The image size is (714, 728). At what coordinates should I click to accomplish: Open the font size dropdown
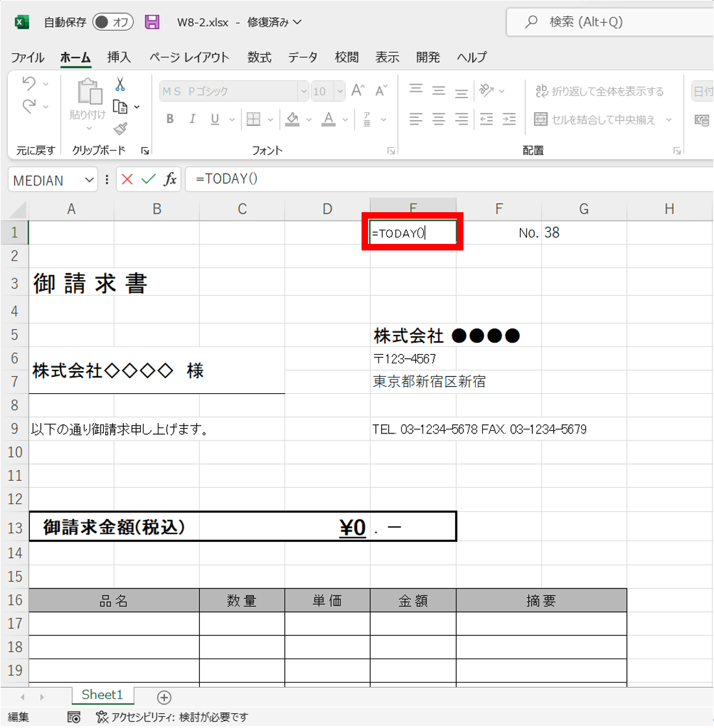(339, 91)
